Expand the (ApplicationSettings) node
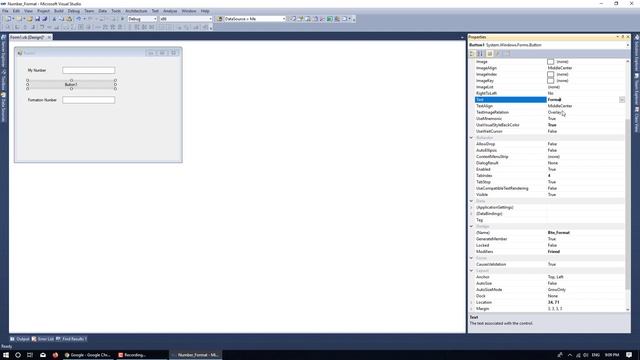The image size is (640, 360). [x=471, y=207]
